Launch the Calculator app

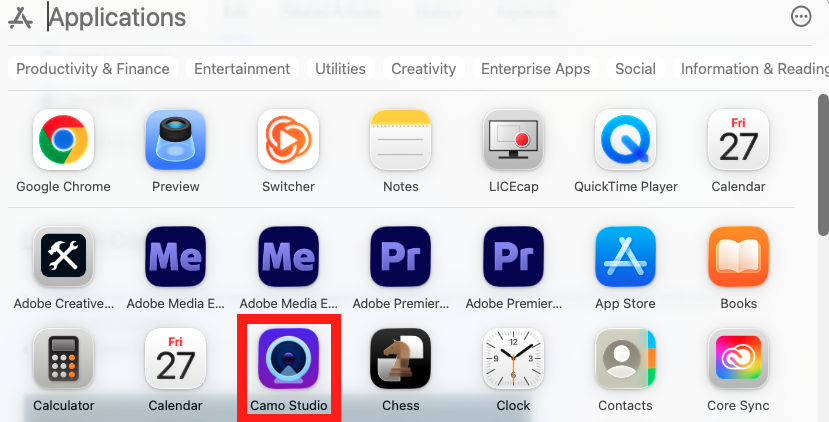click(63, 359)
